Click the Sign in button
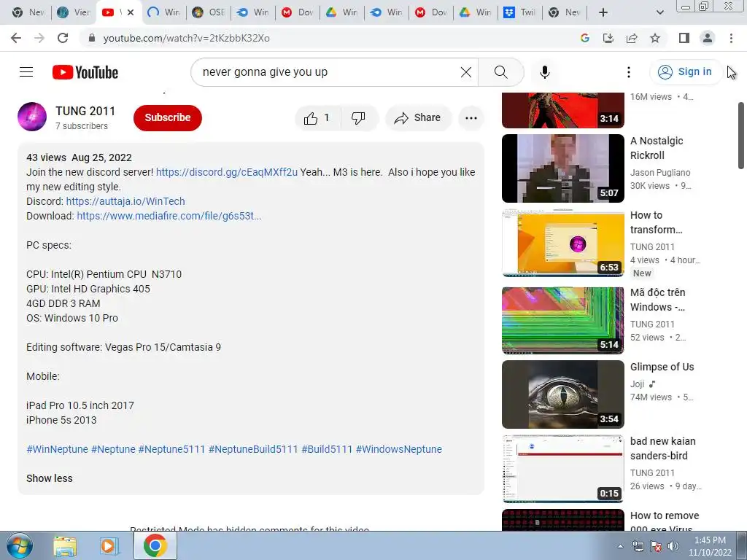This screenshot has height=560, width=747. pyautogui.click(x=684, y=72)
